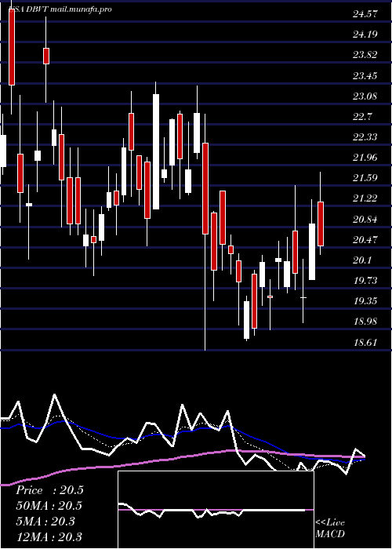Click the 19.35 price axis label
Image resolution: width=392 pixels, height=549 pixels.
point(365,301)
